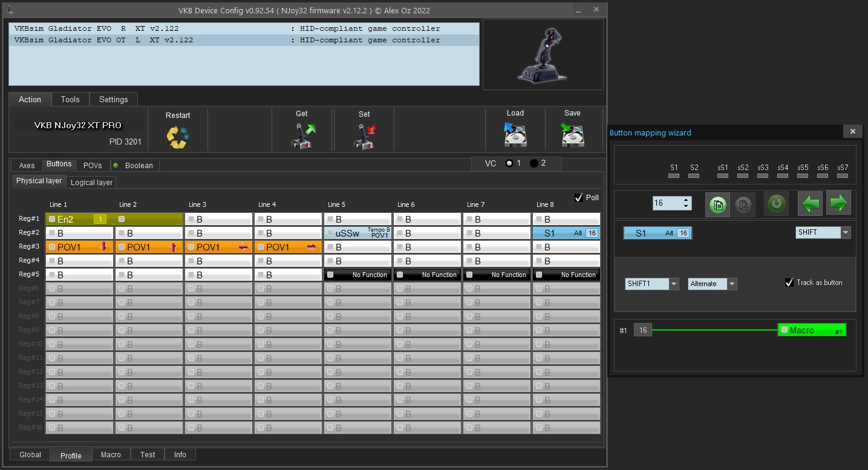Viewport: 868px width, 470px height.
Task: Open the Macro bottom tab
Action: click(111, 455)
